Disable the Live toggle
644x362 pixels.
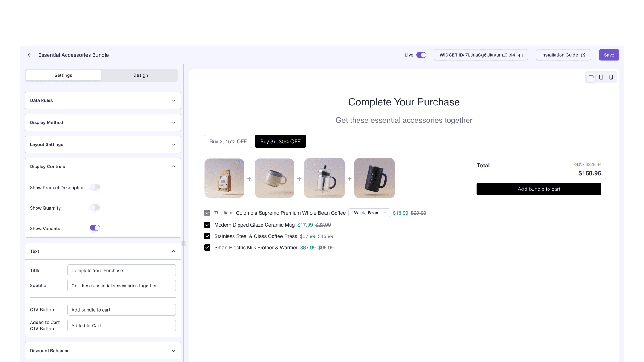point(421,55)
